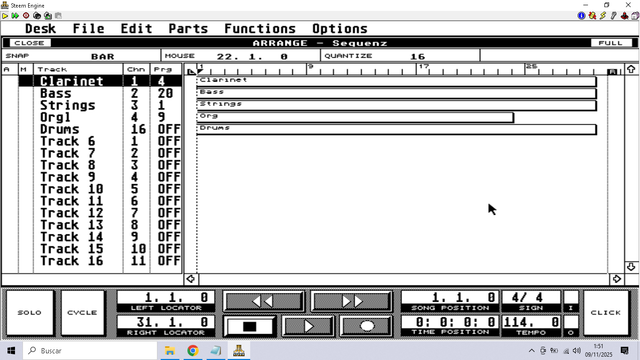This screenshot has height=360, width=640.
Task: Click the greyed paste text icon
Action: 58,16
